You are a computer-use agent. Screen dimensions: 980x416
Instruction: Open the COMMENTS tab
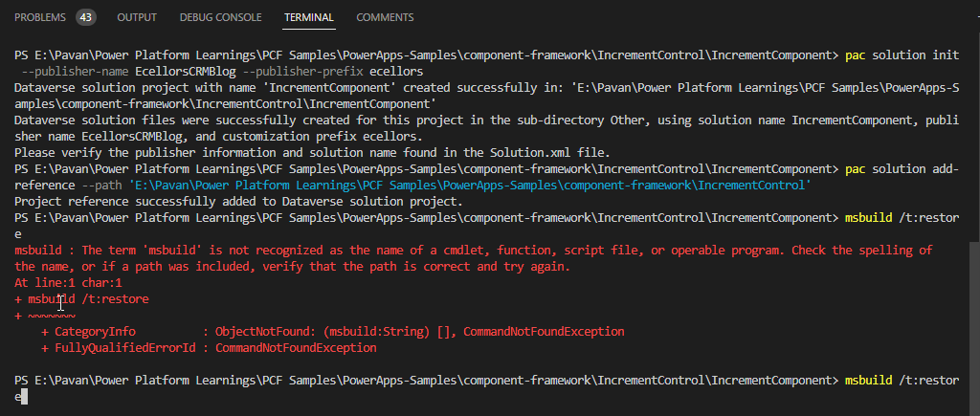(385, 18)
